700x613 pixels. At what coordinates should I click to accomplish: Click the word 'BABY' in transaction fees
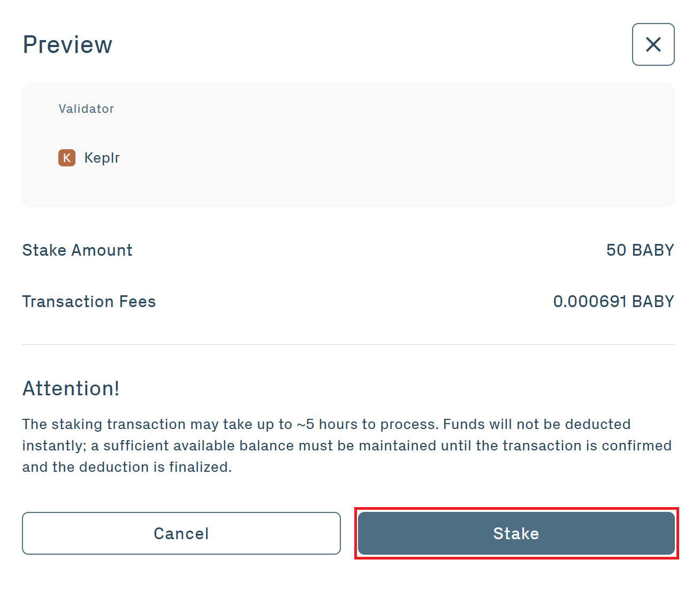point(653,302)
